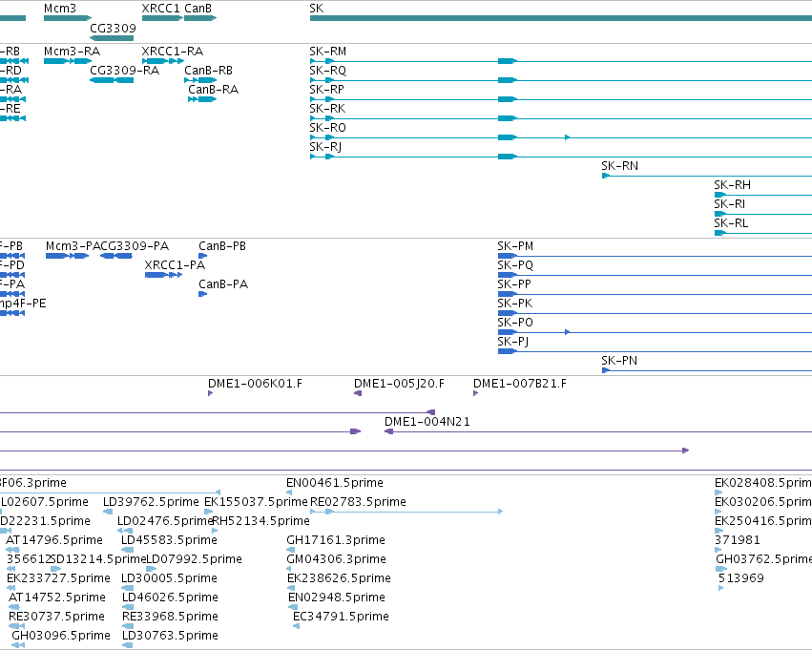Click protein CanB-PB
Screen dimensions: 812x650
coord(202,256)
